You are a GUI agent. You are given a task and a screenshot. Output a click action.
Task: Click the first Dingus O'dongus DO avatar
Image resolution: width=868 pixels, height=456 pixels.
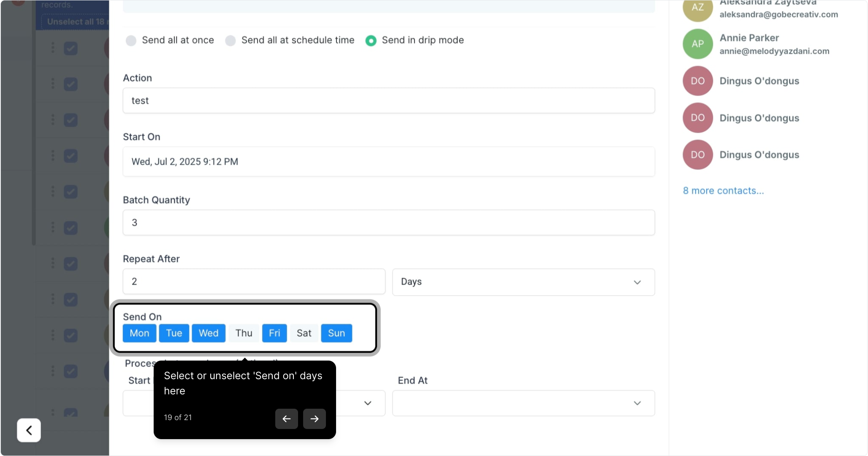point(697,81)
